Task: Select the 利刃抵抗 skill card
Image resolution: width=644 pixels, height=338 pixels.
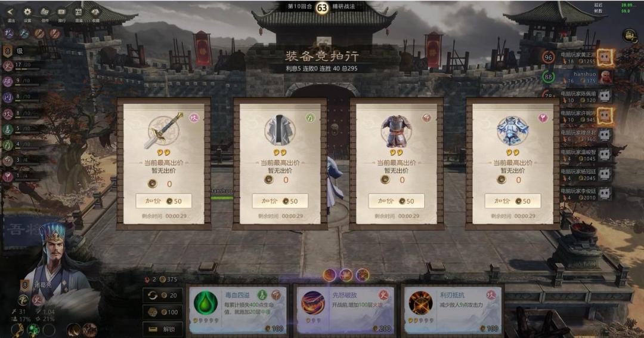Action: (453, 310)
